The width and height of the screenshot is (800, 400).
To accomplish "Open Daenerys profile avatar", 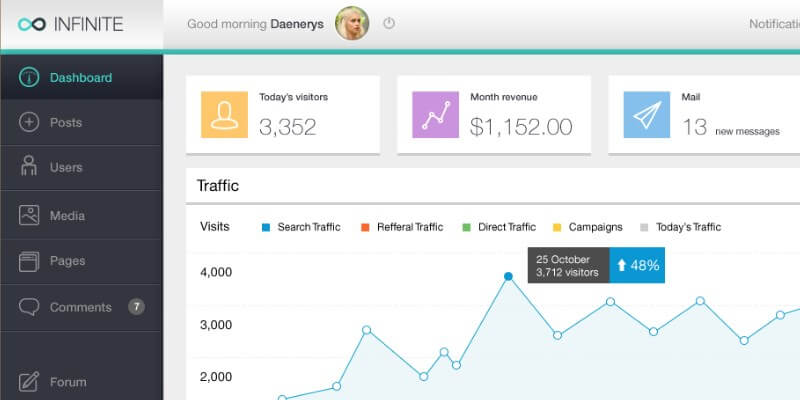I will (x=352, y=23).
